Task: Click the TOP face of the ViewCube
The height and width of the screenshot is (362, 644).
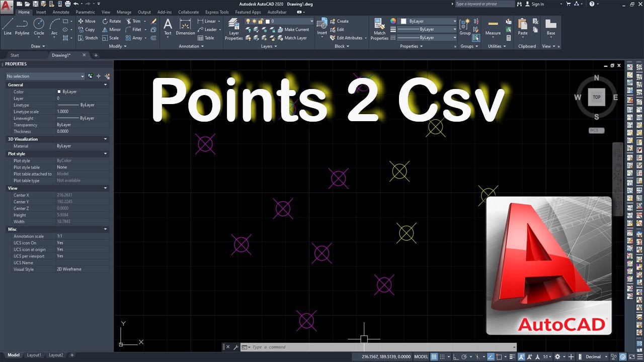Action: tap(596, 97)
